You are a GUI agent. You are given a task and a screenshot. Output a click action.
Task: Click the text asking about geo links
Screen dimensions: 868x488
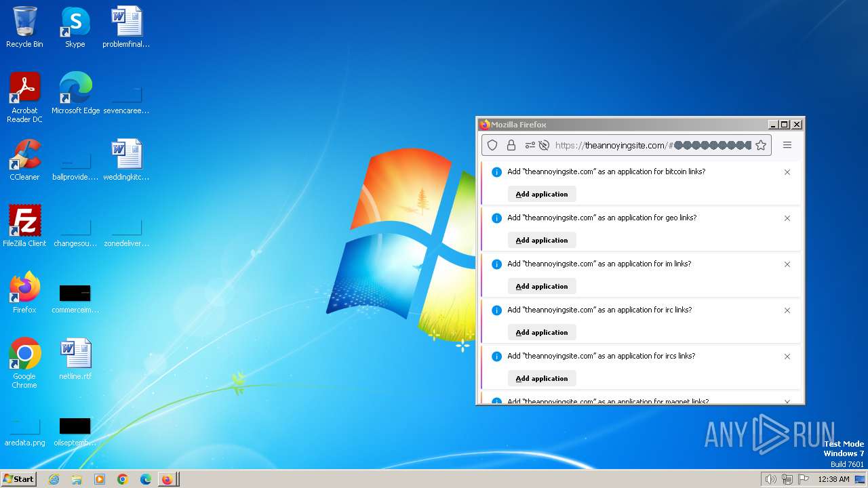click(602, 218)
